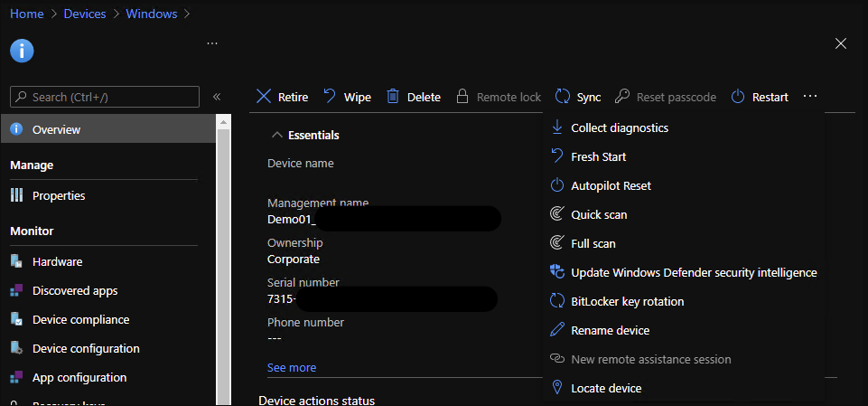Click the App configuration icon
868x406 pixels.
point(16,377)
